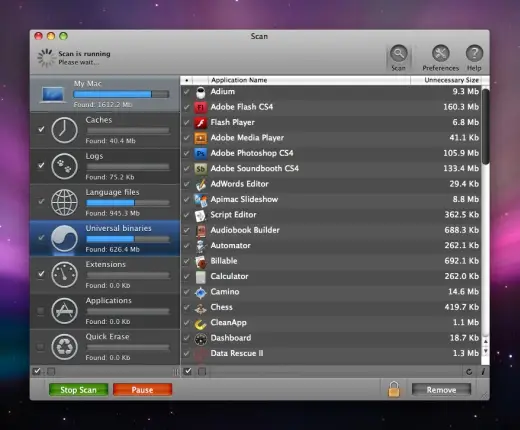The height and width of the screenshot is (430, 520).
Task: Click the Adobe Soundbooth CS4 icon
Action: pos(200,169)
